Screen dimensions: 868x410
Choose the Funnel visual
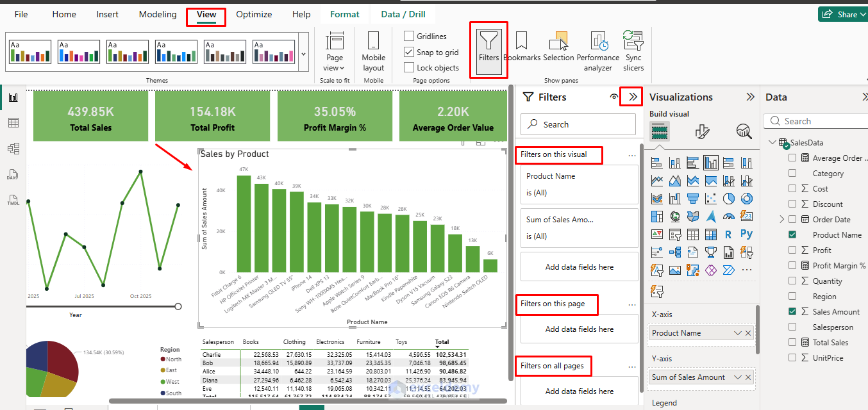[693, 199]
